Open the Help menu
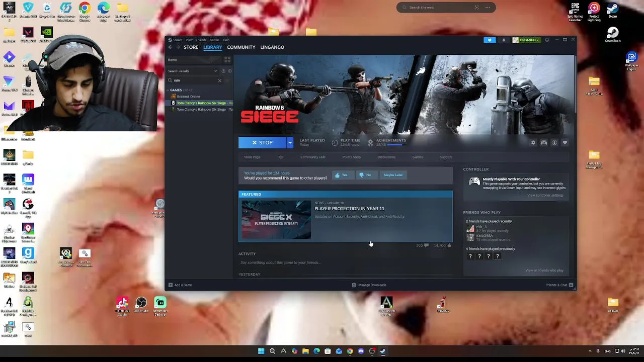This screenshot has width=644, height=362. [x=226, y=40]
